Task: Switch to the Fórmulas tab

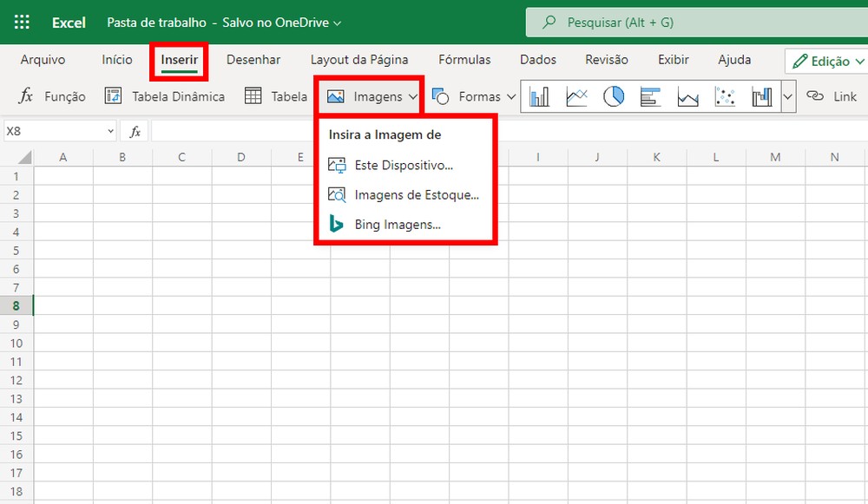Action: tap(464, 60)
